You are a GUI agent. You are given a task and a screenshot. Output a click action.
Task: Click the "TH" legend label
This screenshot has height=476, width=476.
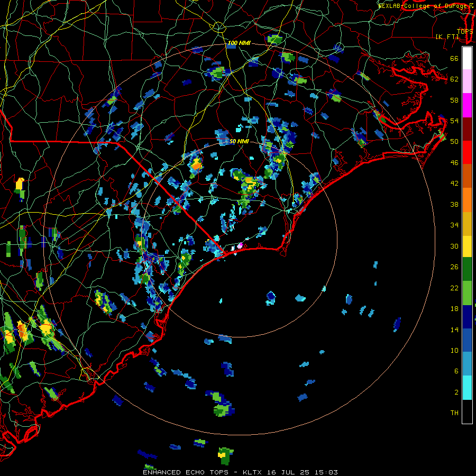[454, 413]
